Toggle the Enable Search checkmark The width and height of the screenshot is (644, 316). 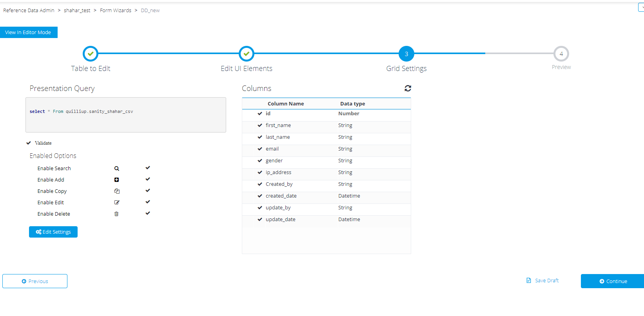click(148, 168)
